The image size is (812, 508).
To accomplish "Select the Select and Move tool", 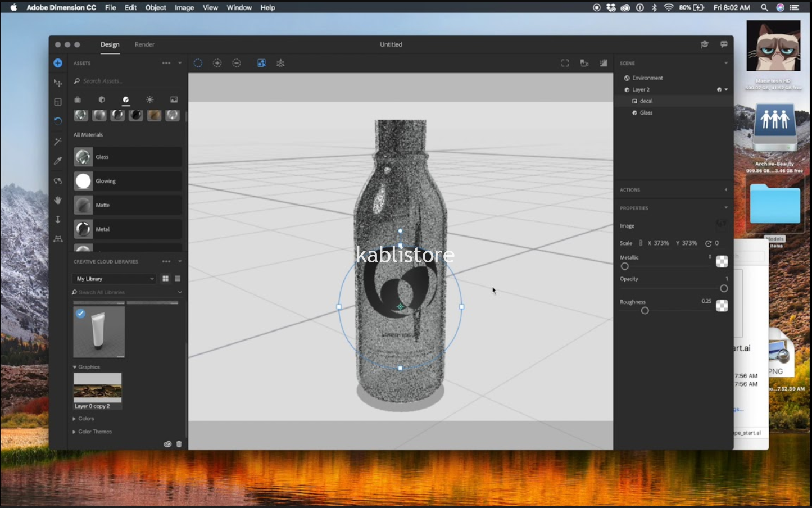I will click(x=58, y=83).
